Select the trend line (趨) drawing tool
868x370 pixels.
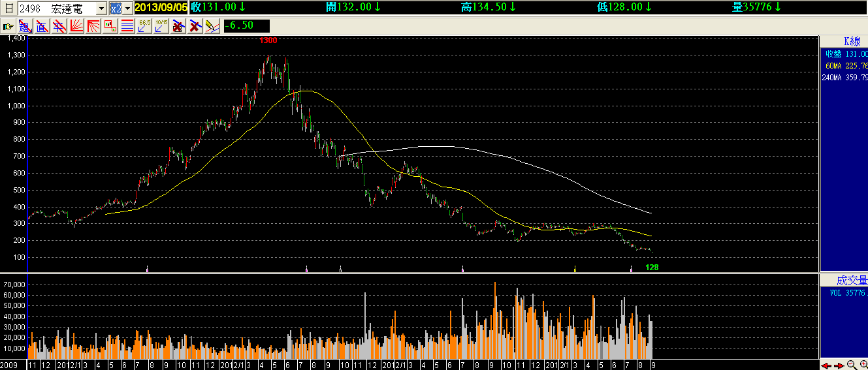point(25,26)
